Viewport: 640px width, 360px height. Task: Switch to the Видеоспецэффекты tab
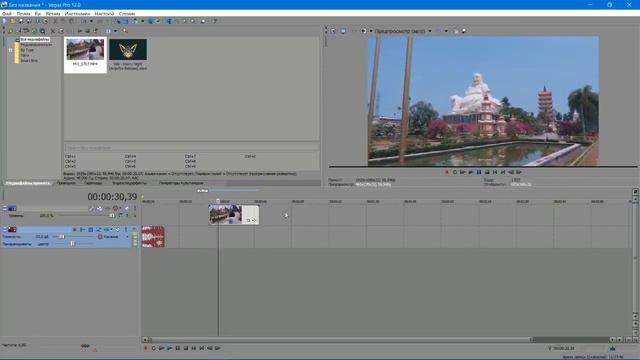tap(130, 183)
